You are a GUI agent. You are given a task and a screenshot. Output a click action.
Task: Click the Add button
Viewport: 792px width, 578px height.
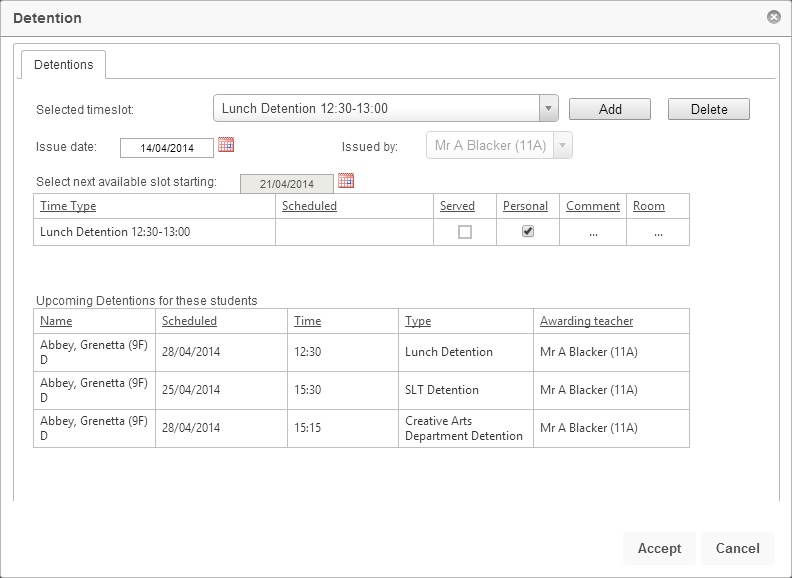[x=610, y=109]
